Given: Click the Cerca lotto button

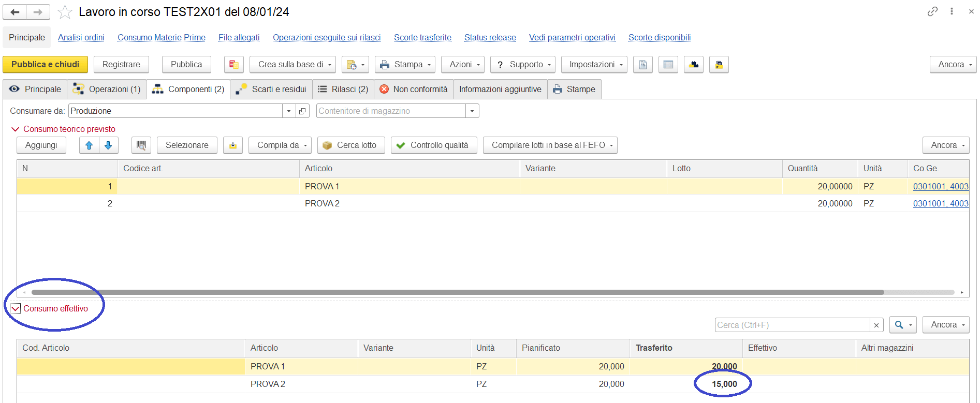Looking at the screenshot, I should [351, 145].
